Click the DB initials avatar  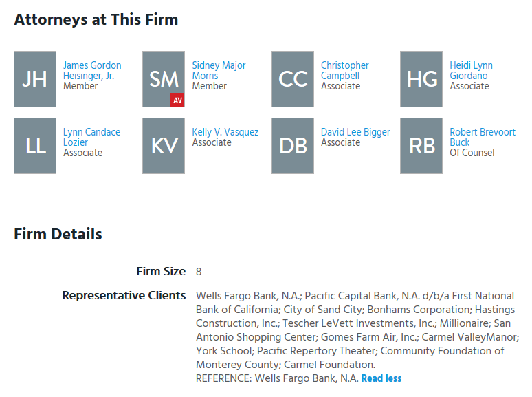click(x=293, y=146)
